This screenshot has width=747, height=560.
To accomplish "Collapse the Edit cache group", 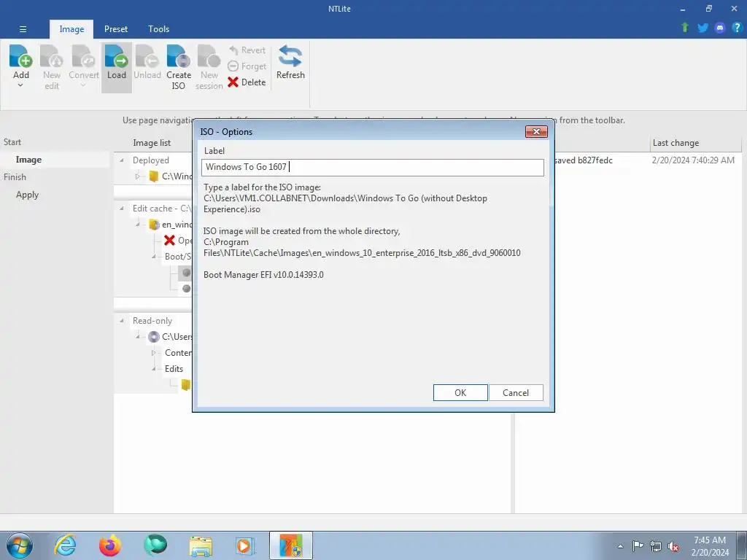I will pos(122,209).
